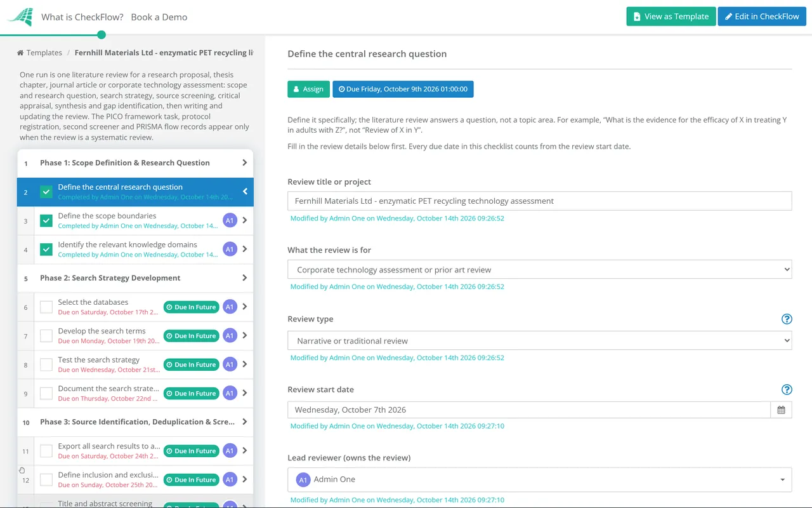Image resolution: width=812 pixels, height=508 pixels.
Task: Click Due In Future badge on Select the databases
Action: 191,307
